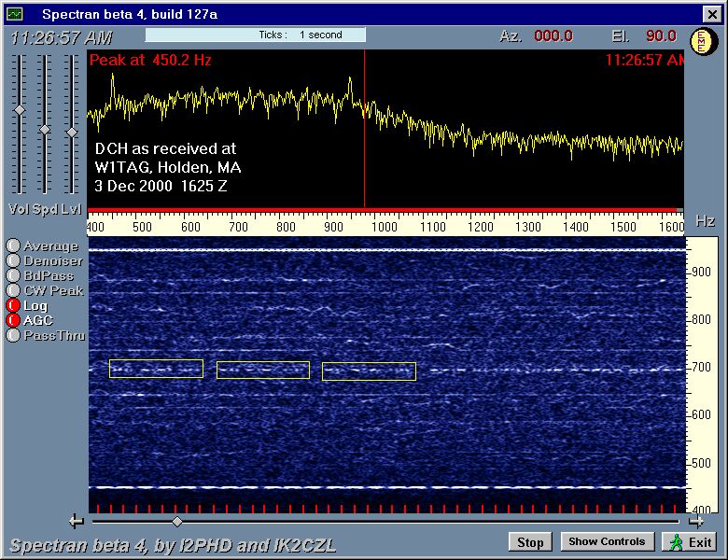This screenshot has height=560, width=728.
Task: Click the Spectran app icon in title bar
Action: point(14,14)
